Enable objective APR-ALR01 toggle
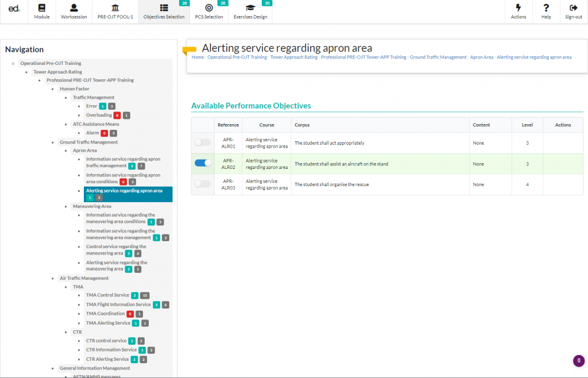This screenshot has width=588, height=378. [x=203, y=142]
